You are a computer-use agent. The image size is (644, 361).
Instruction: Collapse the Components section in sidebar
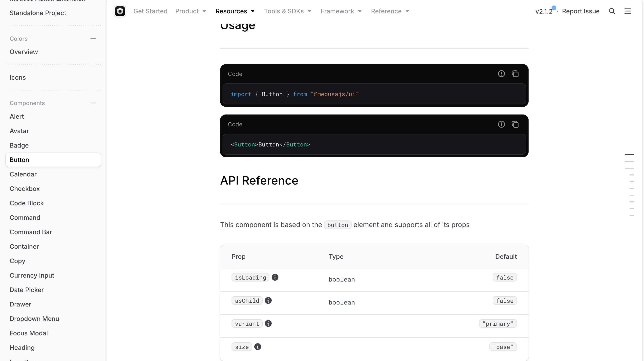pyautogui.click(x=93, y=103)
